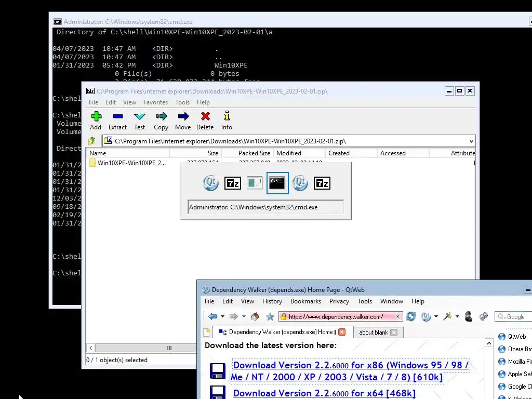Click the scroll up arrow in QtWeb page

click(x=489, y=343)
